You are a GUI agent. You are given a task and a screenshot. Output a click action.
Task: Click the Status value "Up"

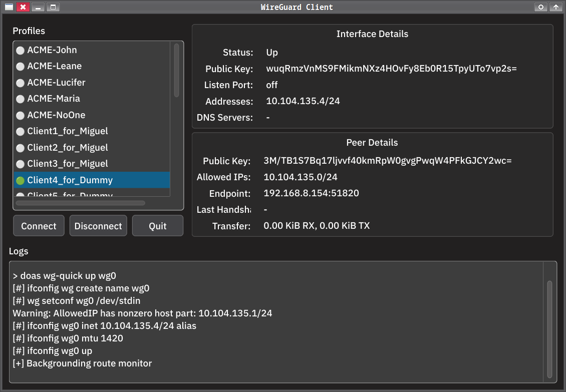(272, 53)
